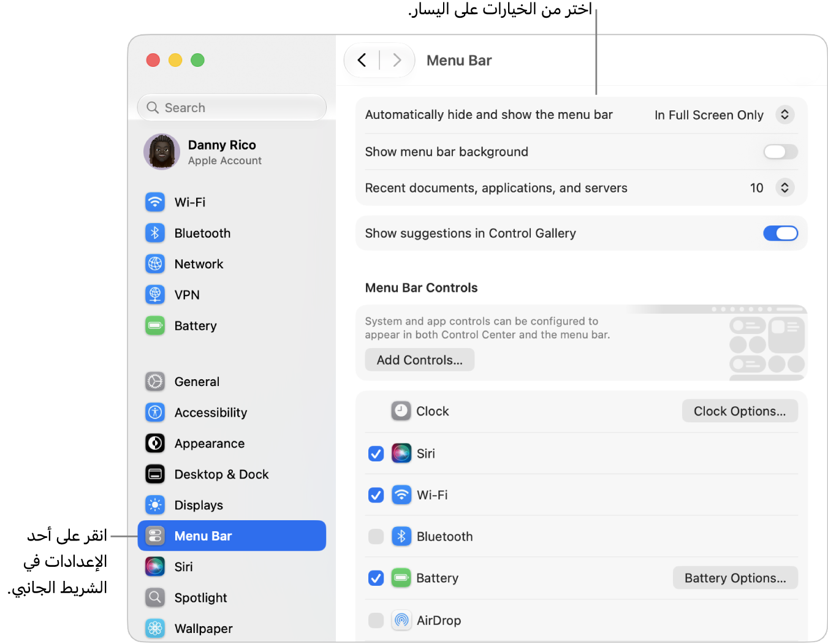Open Clock Options…
This screenshot has width=828, height=644.
coord(740,411)
